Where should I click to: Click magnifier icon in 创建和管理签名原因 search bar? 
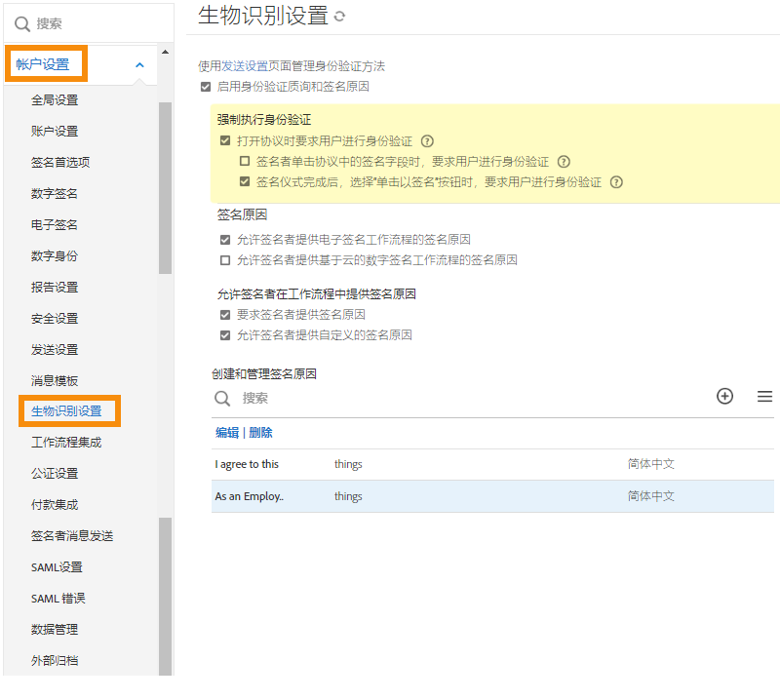tap(222, 398)
